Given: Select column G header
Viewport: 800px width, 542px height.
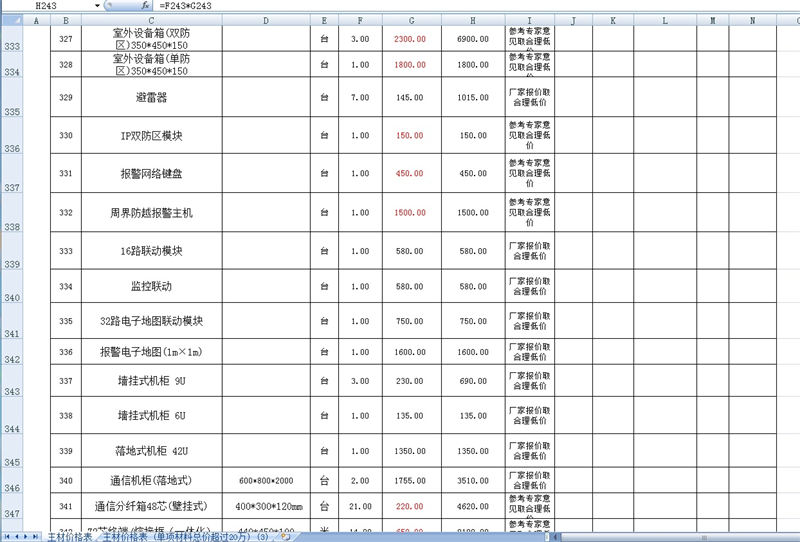Looking at the screenshot, I should coord(412,21).
